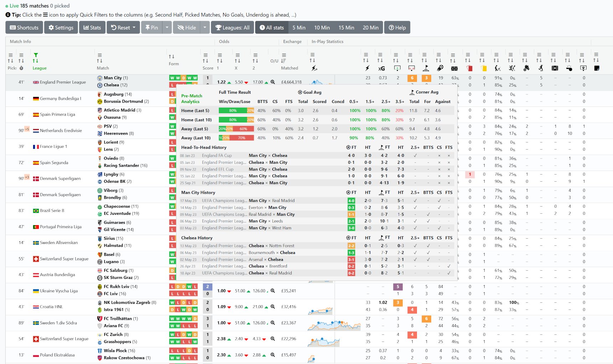Select the 15 Min stats interval
This screenshot has height=364, width=613.
click(346, 27)
